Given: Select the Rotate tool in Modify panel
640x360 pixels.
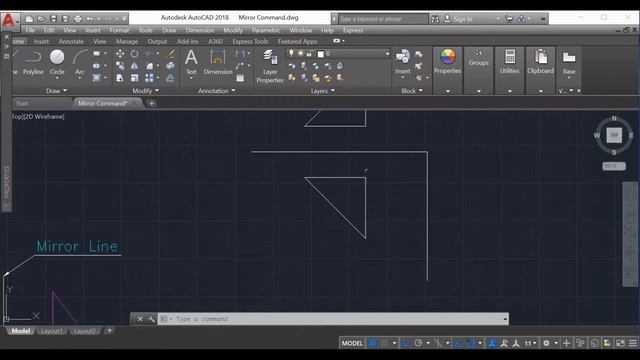Looking at the screenshot, I should [x=134, y=53].
